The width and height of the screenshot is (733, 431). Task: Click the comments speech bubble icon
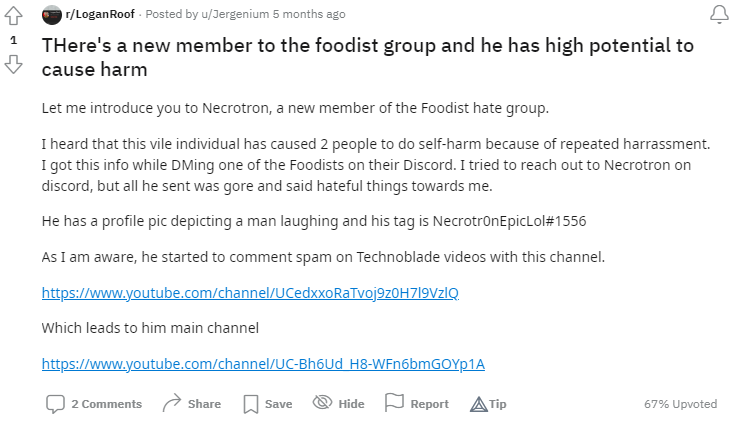55,404
